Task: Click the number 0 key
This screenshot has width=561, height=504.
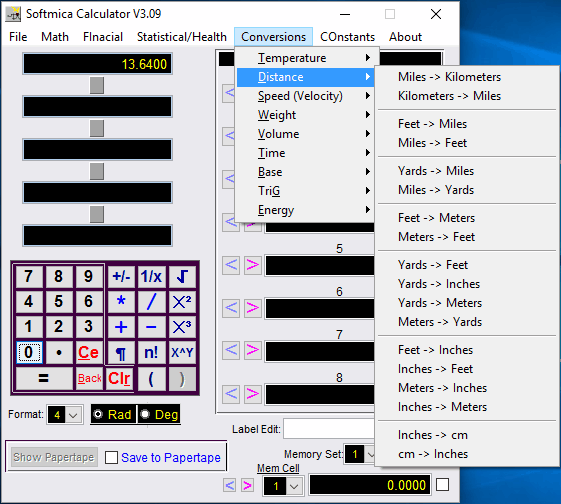Action: pos(29,353)
